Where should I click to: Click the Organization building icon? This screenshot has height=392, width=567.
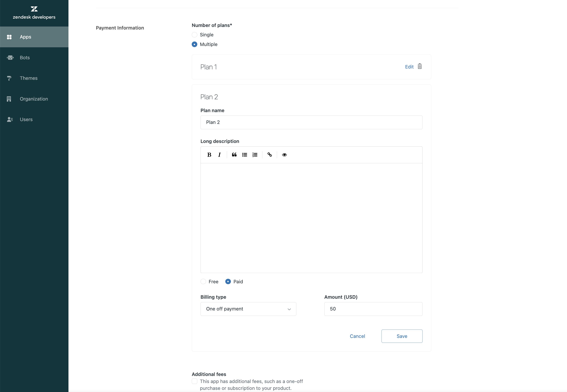point(9,99)
